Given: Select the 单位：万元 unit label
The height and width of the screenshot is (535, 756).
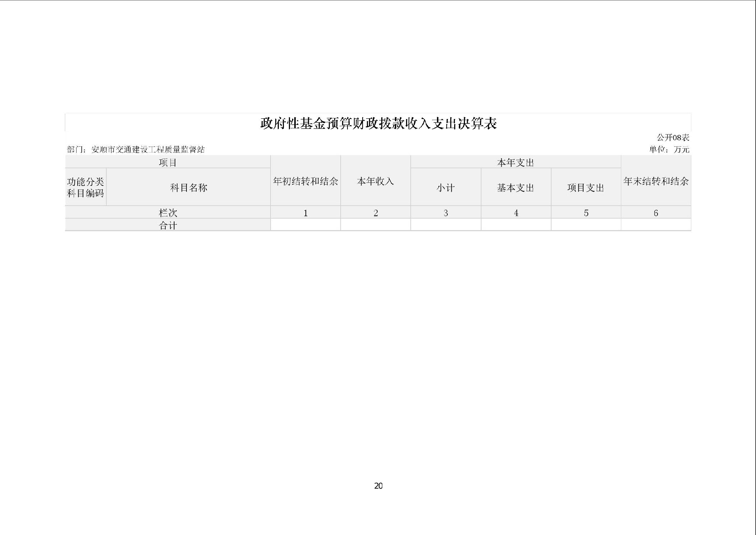Looking at the screenshot, I should (x=669, y=149).
